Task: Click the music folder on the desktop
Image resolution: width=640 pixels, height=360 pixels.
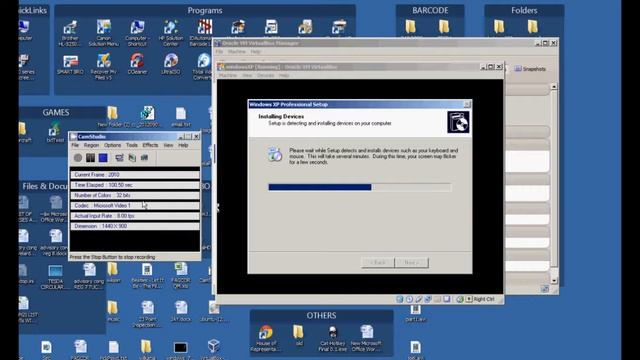Action: pyautogui.click(x=113, y=311)
